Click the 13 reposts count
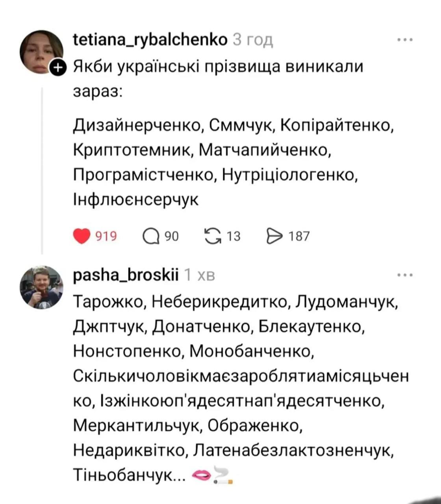The width and height of the screenshot is (441, 504). (x=233, y=236)
